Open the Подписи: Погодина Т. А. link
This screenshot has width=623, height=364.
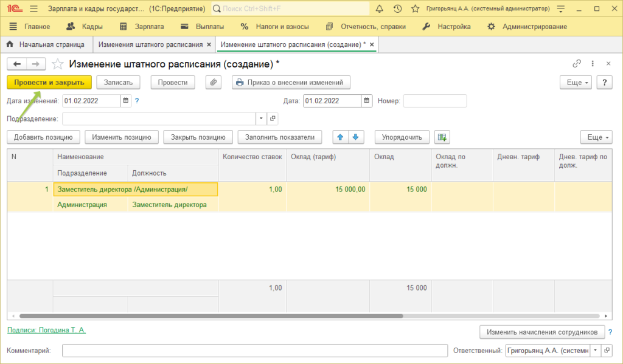click(46, 330)
